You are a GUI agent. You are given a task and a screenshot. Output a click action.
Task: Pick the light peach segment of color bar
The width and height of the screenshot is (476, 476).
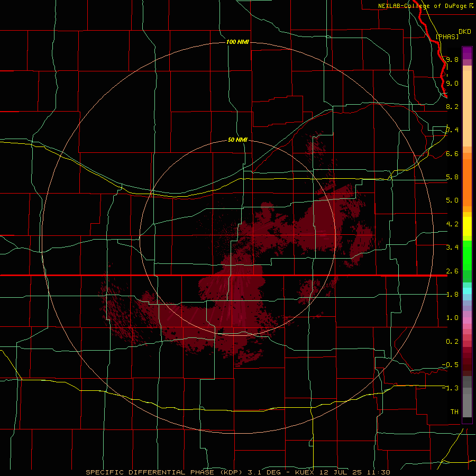click(467, 108)
